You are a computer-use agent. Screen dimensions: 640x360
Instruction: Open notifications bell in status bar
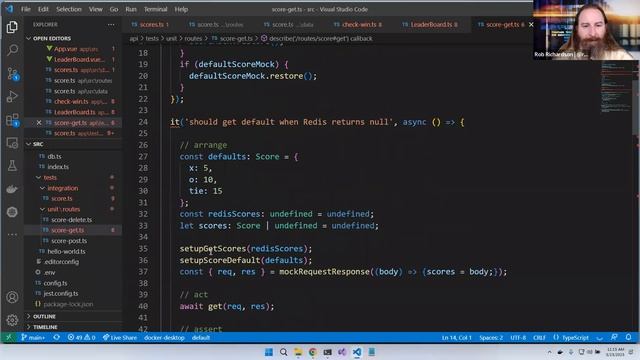coord(629,337)
